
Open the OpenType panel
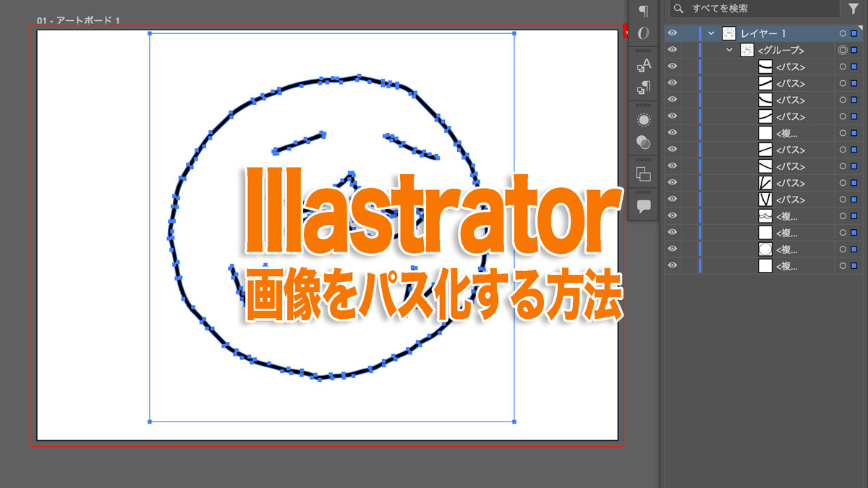coord(642,33)
